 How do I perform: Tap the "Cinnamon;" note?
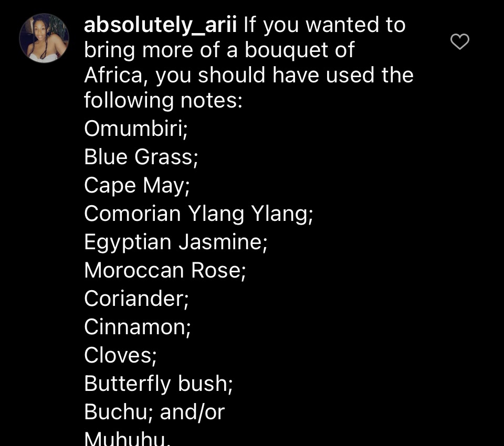point(138,327)
